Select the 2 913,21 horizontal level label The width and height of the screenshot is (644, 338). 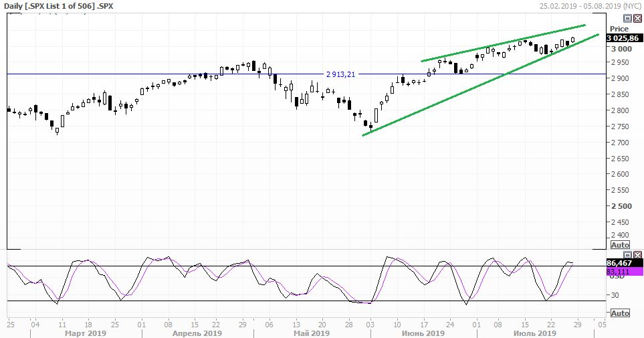tap(340, 74)
